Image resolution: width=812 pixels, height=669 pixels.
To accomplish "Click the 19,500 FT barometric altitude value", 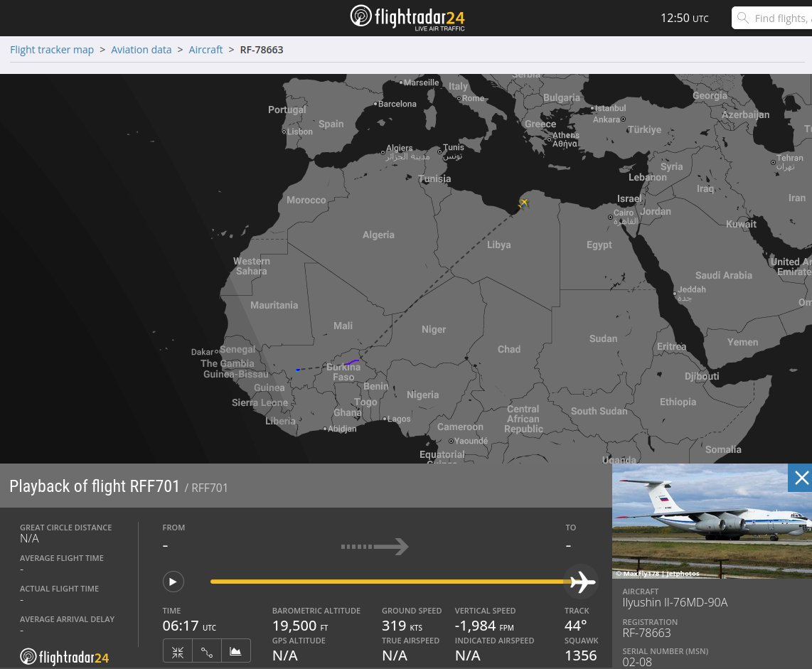I will [300, 626].
